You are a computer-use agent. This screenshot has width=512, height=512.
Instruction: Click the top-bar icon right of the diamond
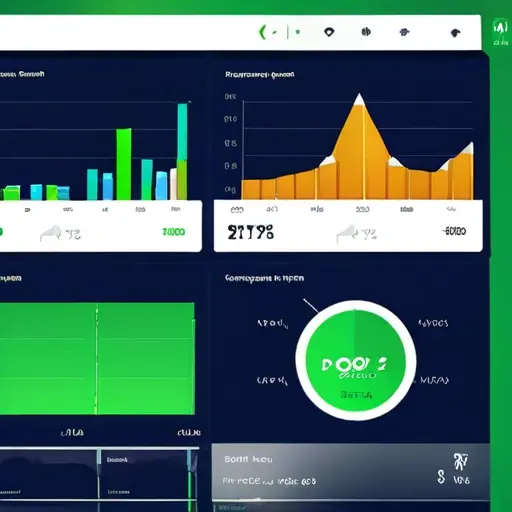pos(366,32)
